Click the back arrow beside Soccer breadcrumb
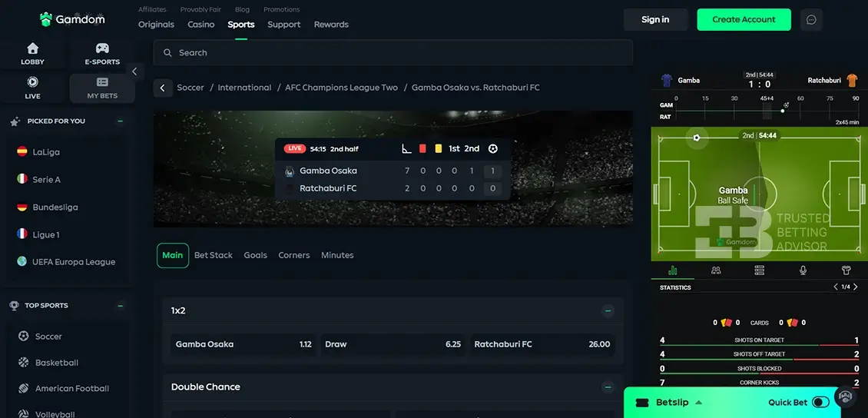 point(163,88)
